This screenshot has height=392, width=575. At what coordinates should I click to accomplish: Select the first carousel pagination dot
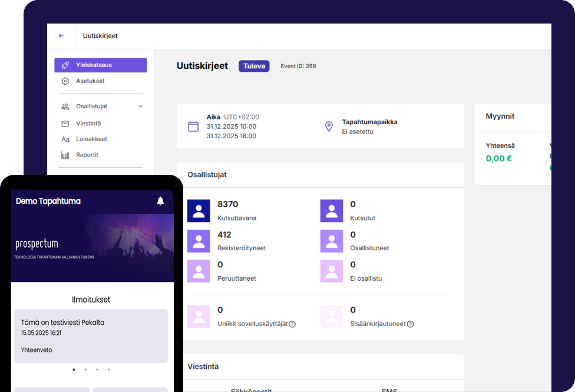(x=74, y=370)
